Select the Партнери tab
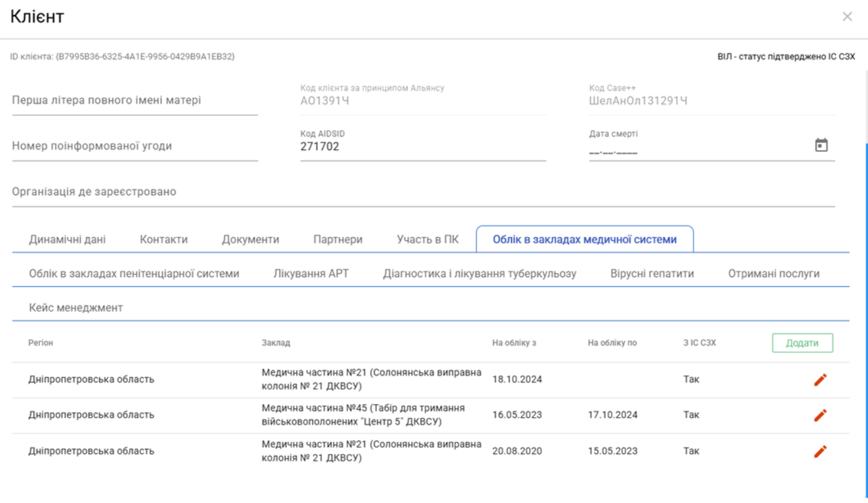Viewport: 868px width, 503px height. 338,239
